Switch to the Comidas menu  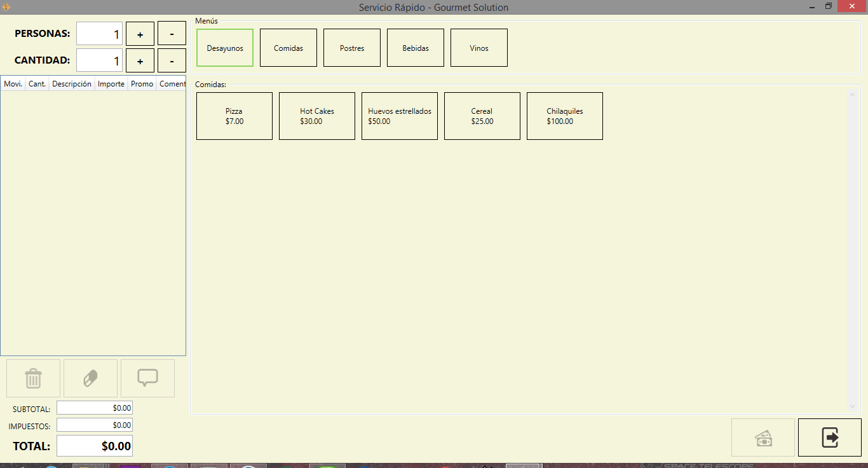[x=288, y=48]
